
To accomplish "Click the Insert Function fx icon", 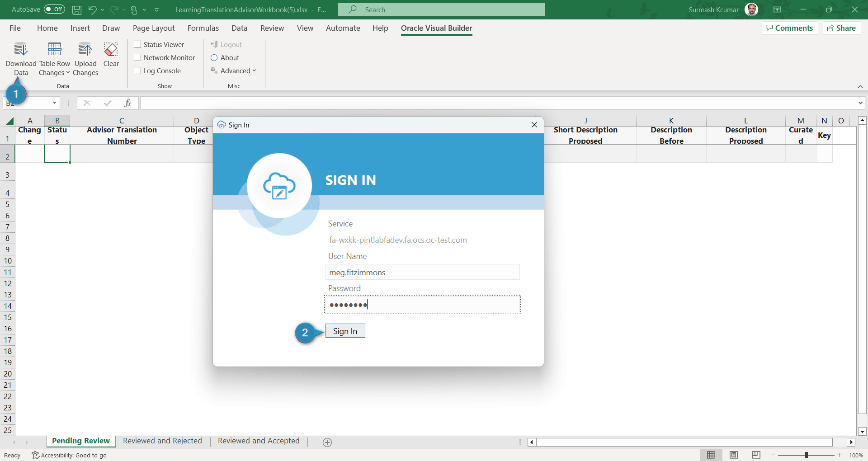I will (128, 103).
